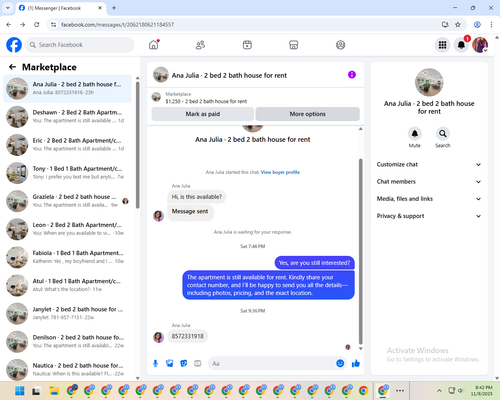Open the Friends icon in top bar
The height and width of the screenshot is (400, 500).
[200, 45]
